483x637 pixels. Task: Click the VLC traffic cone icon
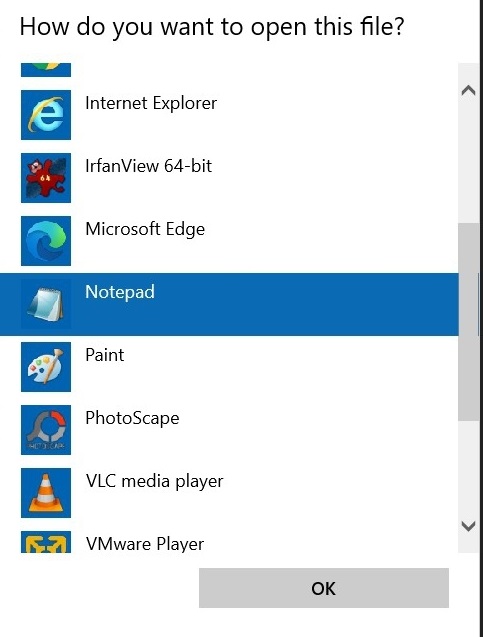(46, 493)
